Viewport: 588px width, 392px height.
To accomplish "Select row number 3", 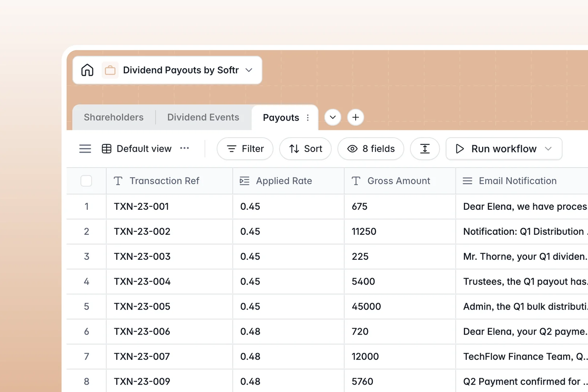I will point(86,257).
